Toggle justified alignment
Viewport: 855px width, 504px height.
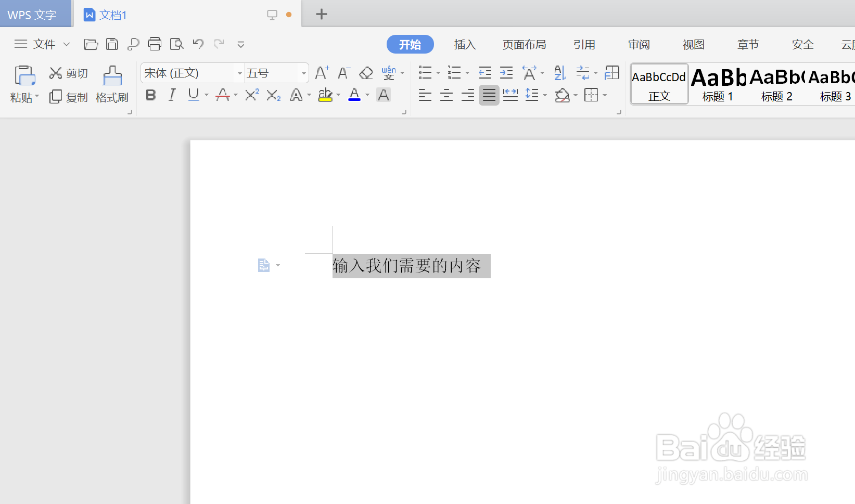(489, 95)
